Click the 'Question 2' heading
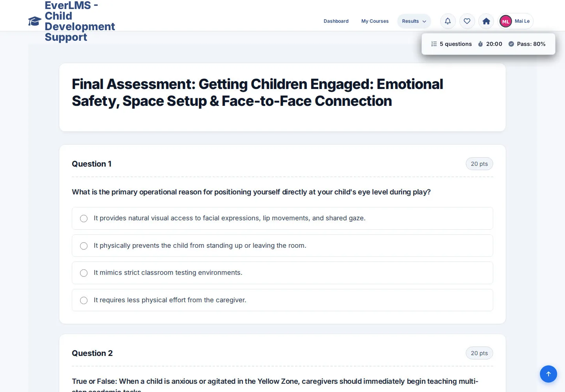This screenshot has height=392, width=565. click(x=92, y=353)
